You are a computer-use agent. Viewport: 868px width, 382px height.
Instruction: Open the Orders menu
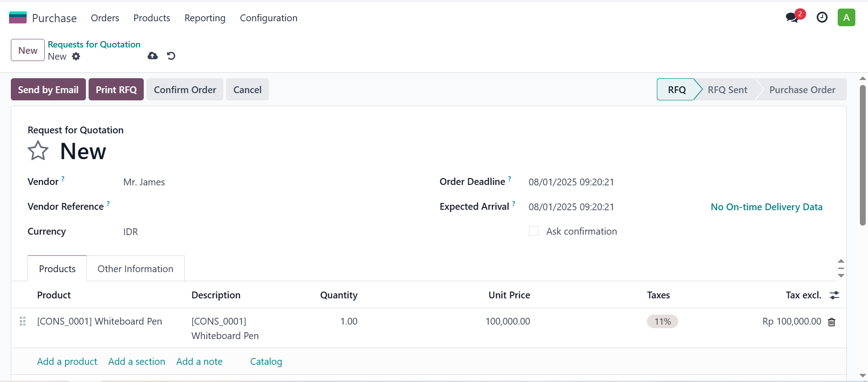[x=105, y=18]
